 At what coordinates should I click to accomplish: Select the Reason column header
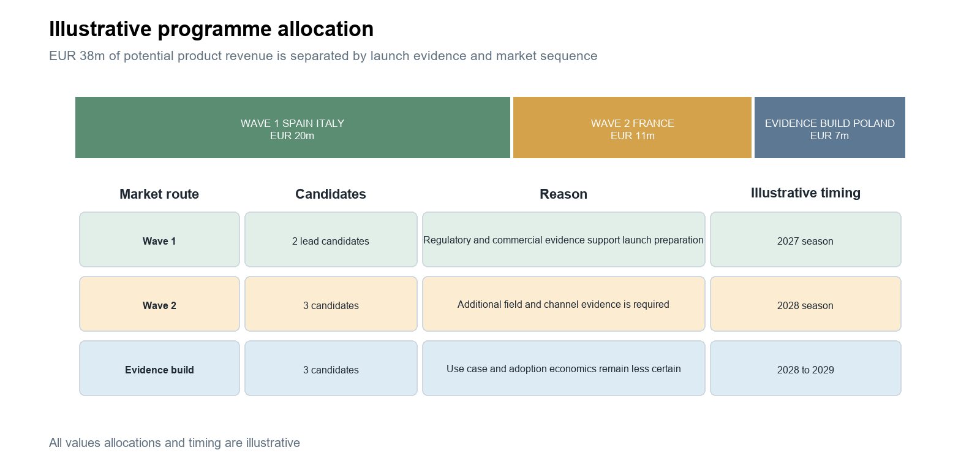563,194
